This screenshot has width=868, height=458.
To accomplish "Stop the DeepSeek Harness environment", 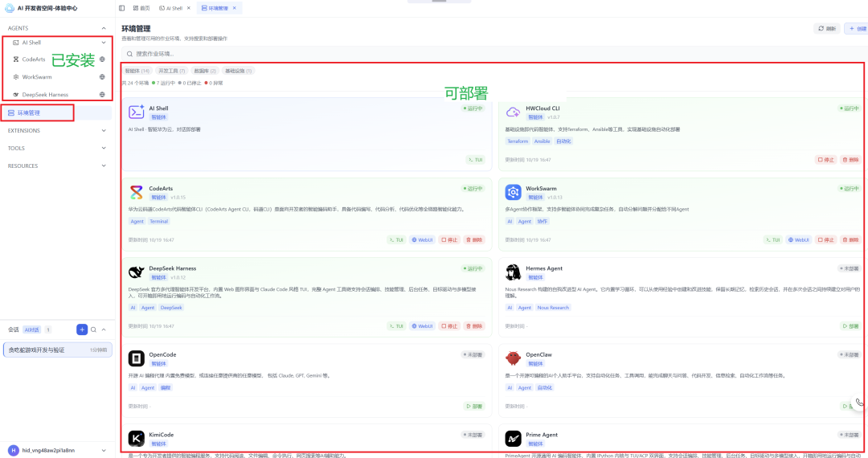I will click(449, 326).
